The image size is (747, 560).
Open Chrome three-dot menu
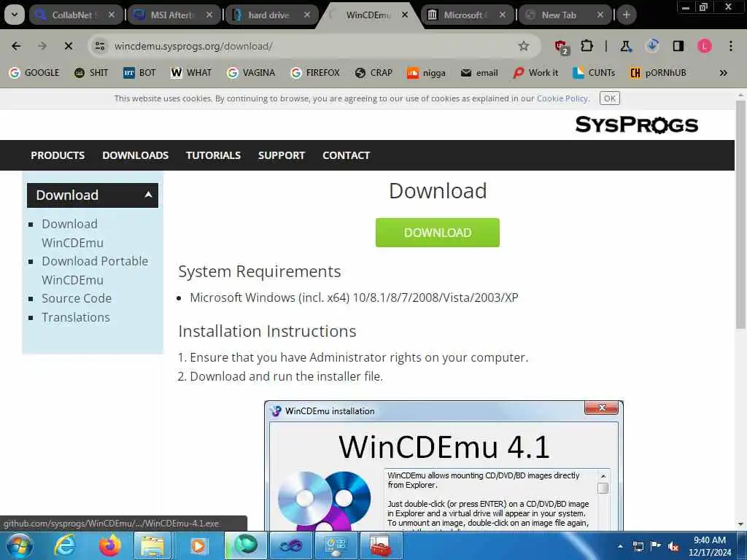tap(731, 46)
